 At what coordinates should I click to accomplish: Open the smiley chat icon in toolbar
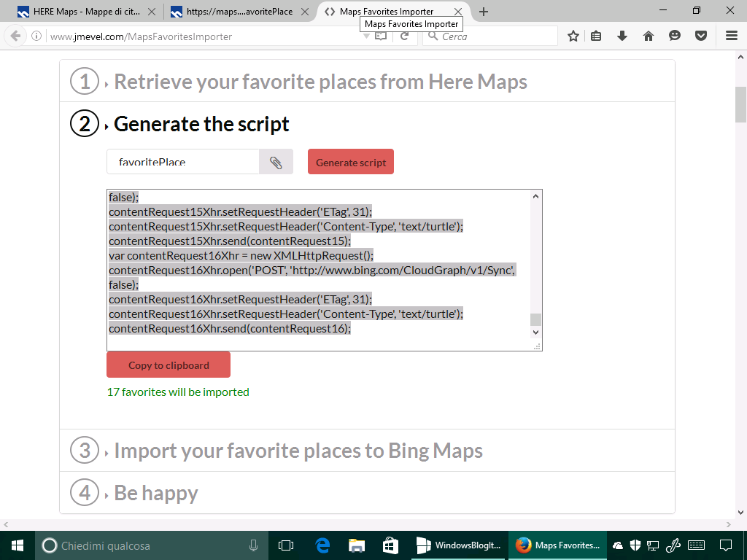pyautogui.click(x=675, y=36)
